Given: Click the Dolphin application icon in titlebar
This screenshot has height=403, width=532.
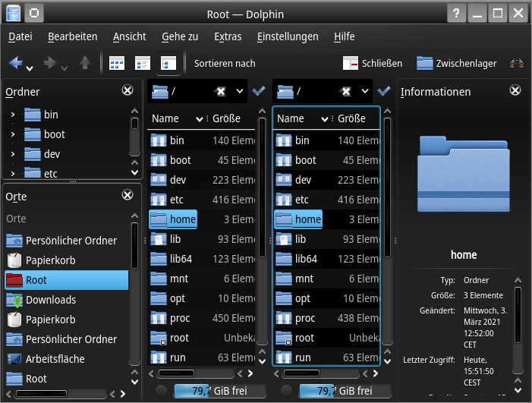Looking at the screenshot, I should pyautogui.click(x=14, y=14).
